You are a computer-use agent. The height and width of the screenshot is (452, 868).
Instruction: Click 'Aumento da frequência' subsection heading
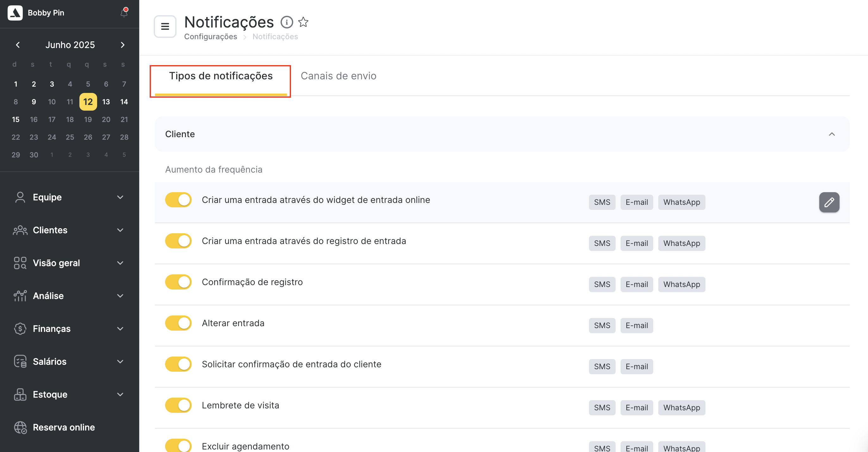[214, 169]
